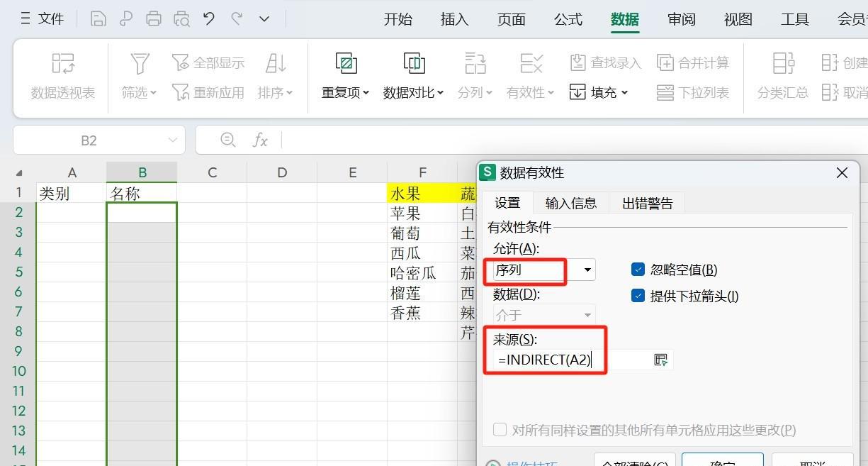Click cell F5 containing 哈密瓜
The height and width of the screenshot is (466, 868).
(422, 272)
